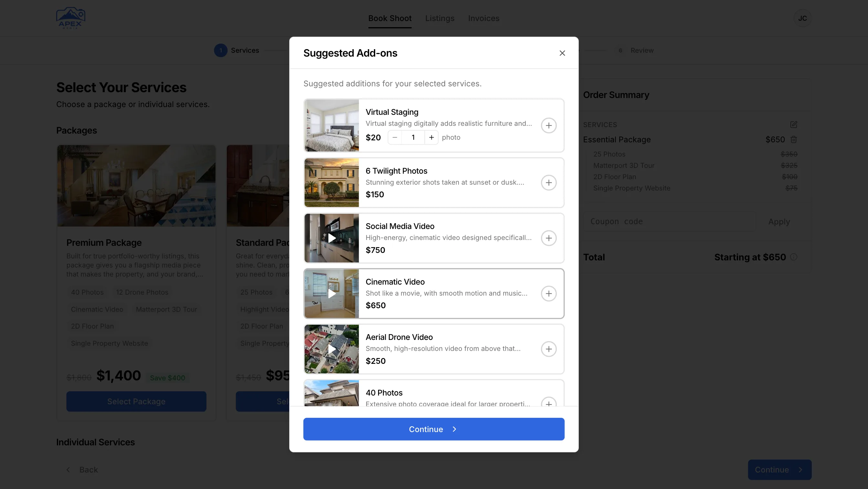This screenshot has height=489, width=868.
Task: Click the Apex Media logo
Action: coord(70,18)
